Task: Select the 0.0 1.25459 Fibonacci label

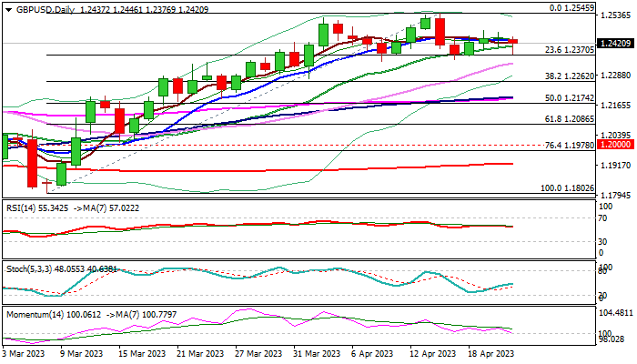Action: [x=571, y=7]
